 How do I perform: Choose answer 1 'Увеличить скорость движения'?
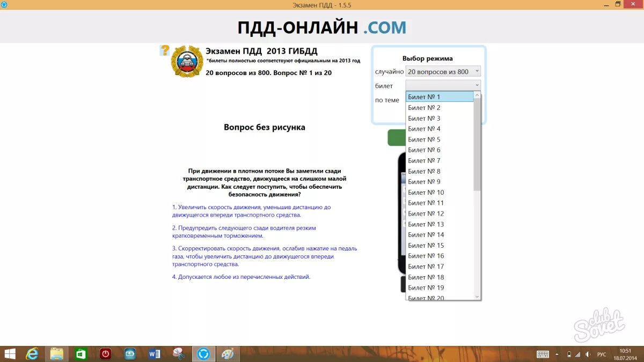pyautogui.click(x=252, y=211)
